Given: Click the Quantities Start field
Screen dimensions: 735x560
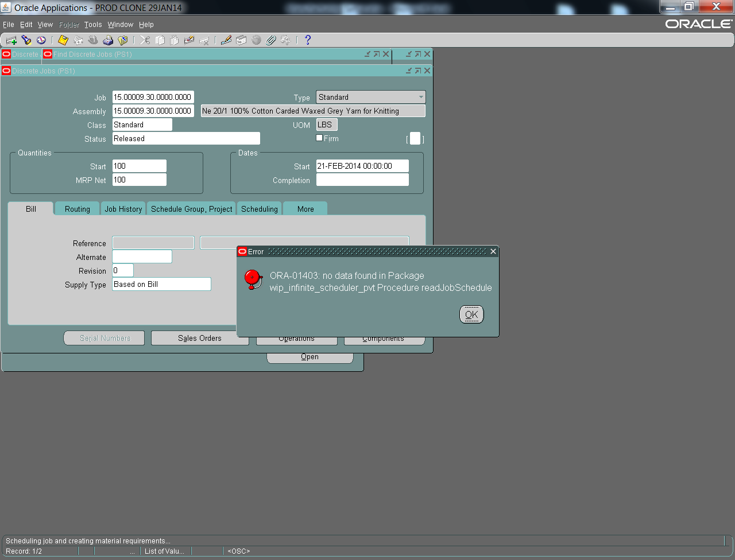Looking at the screenshot, I should tap(140, 166).
